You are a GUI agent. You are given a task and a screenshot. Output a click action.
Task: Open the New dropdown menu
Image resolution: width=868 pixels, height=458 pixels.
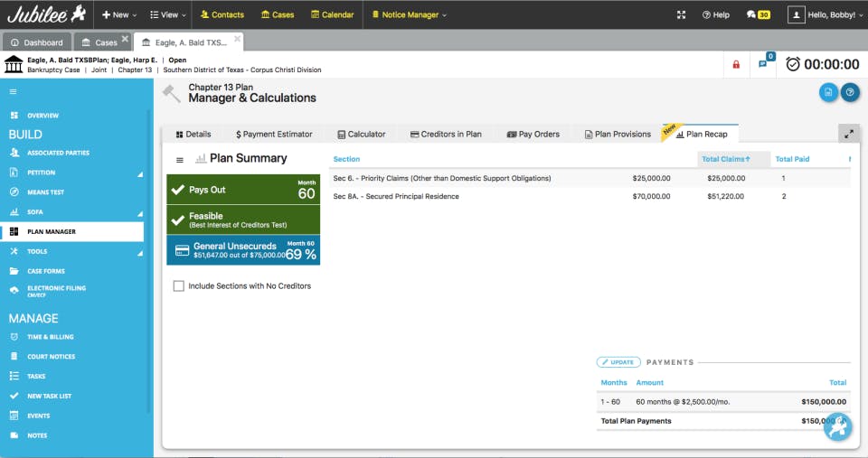[x=119, y=15]
